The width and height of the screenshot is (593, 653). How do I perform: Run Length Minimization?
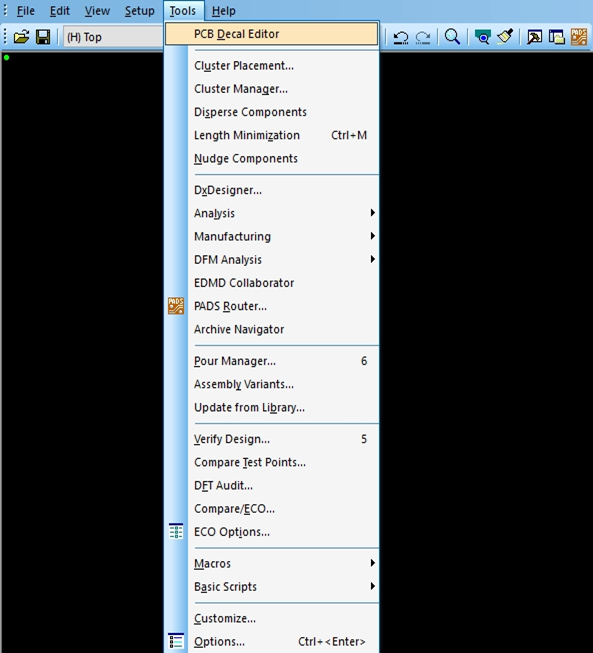click(x=272, y=135)
